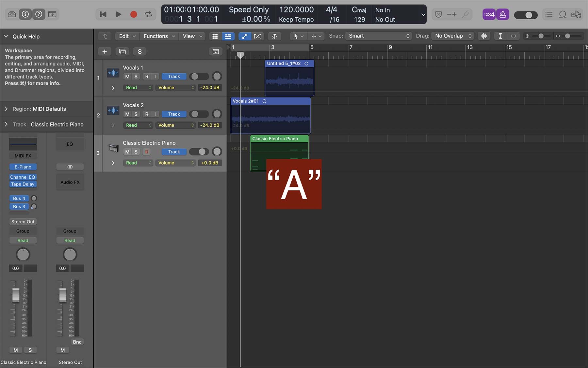Click the red Record button
Viewport: 588px width, 368px height.
tap(134, 14)
